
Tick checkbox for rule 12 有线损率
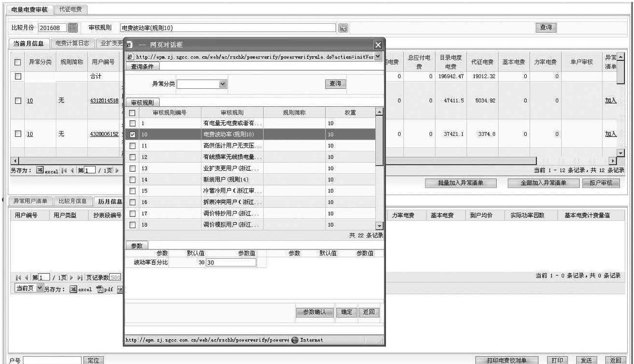pos(133,157)
